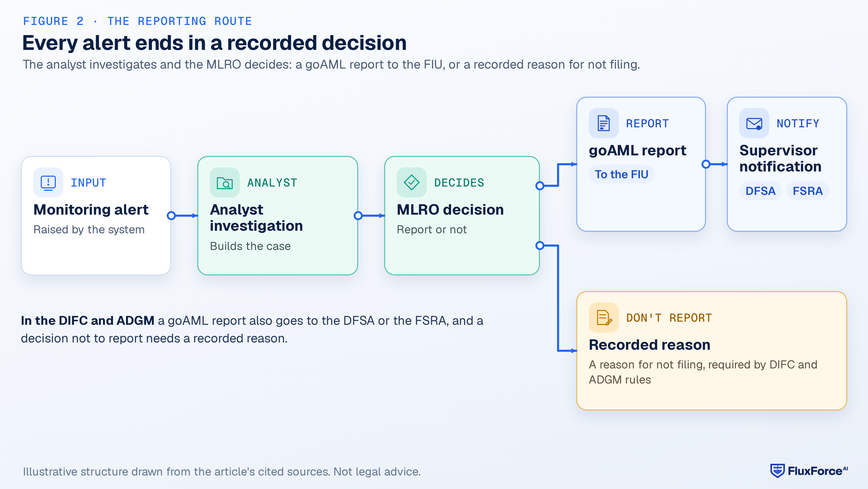Click the connector node on Monitoring alert card

coord(171,215)
